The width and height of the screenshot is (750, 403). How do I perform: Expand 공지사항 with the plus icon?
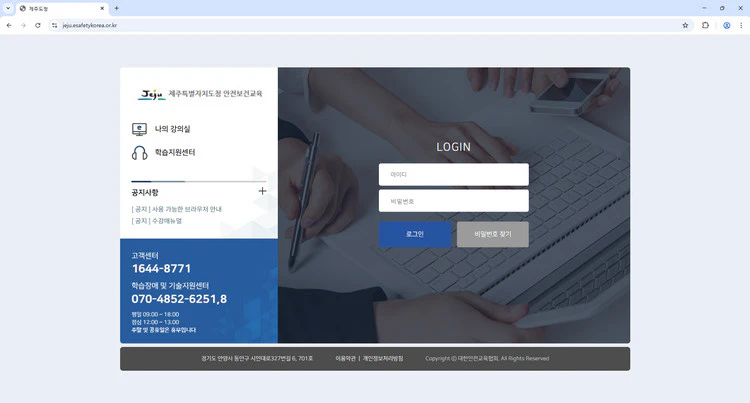[x=262, y=190]
